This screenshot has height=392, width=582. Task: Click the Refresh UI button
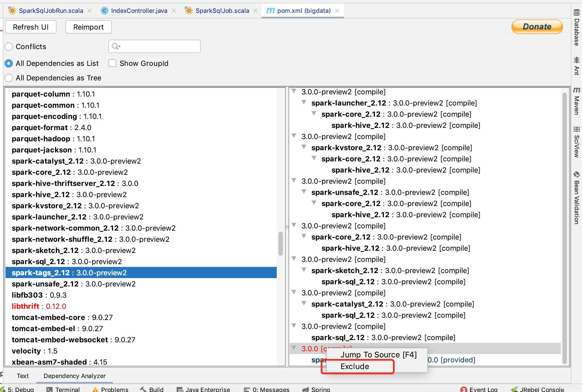31,27
